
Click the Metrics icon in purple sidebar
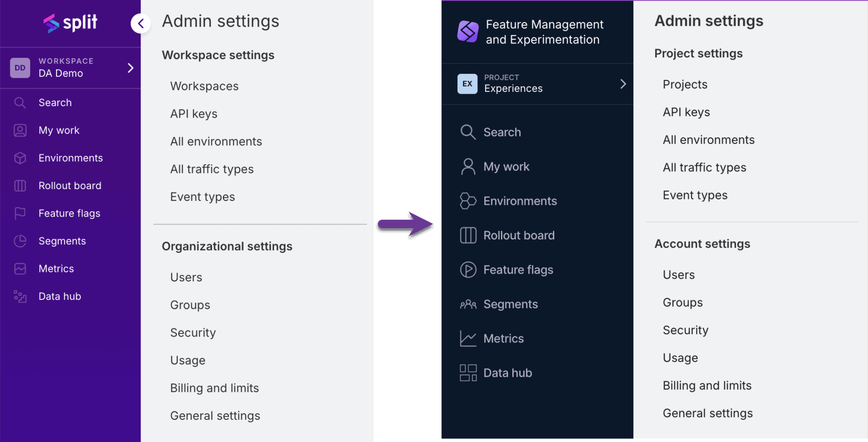tap(20, 269)
